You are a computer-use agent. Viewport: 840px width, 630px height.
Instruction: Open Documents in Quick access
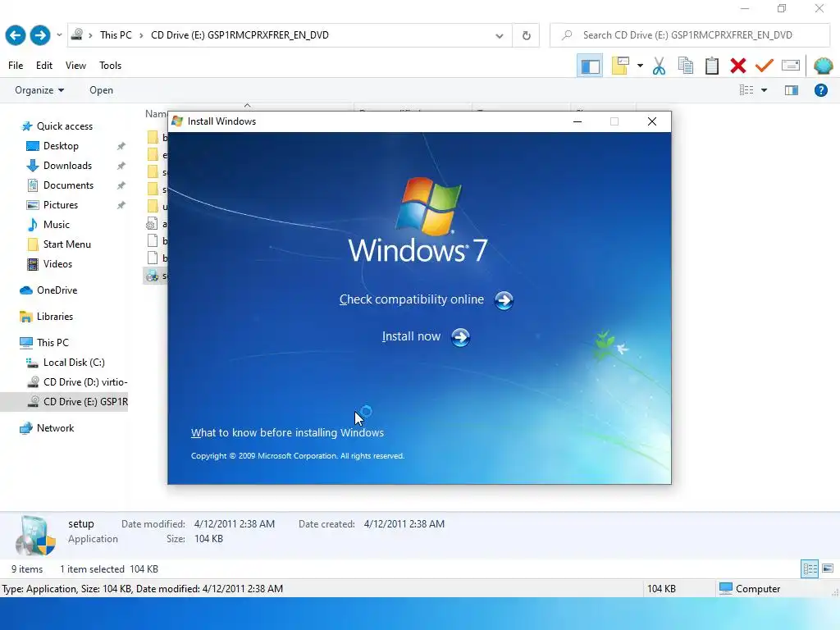[x=68, y=185]
